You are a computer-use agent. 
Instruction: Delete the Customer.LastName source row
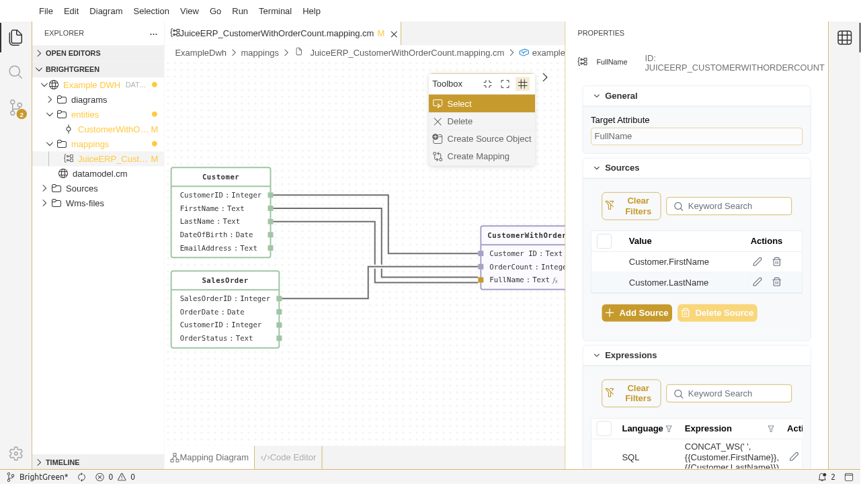(x=776, y=283)
